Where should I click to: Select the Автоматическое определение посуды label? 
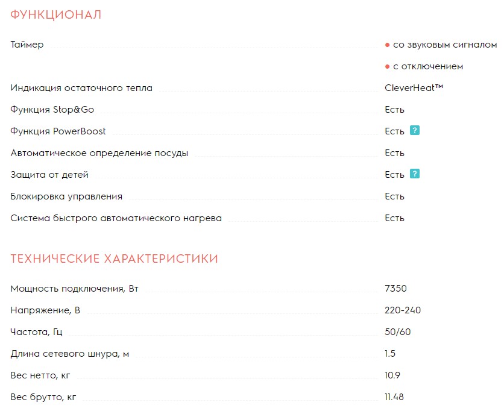click(x=99, y=153)
